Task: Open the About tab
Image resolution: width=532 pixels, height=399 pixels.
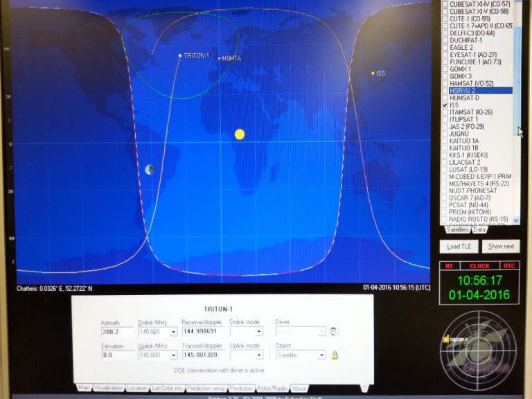Action: point(299,388)
